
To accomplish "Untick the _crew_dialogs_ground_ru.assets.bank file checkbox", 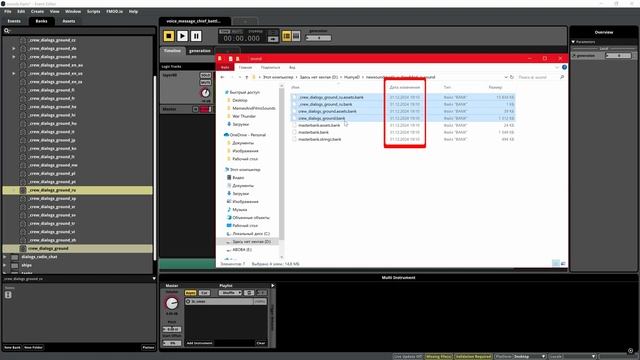I will click(x=294, y=97).
